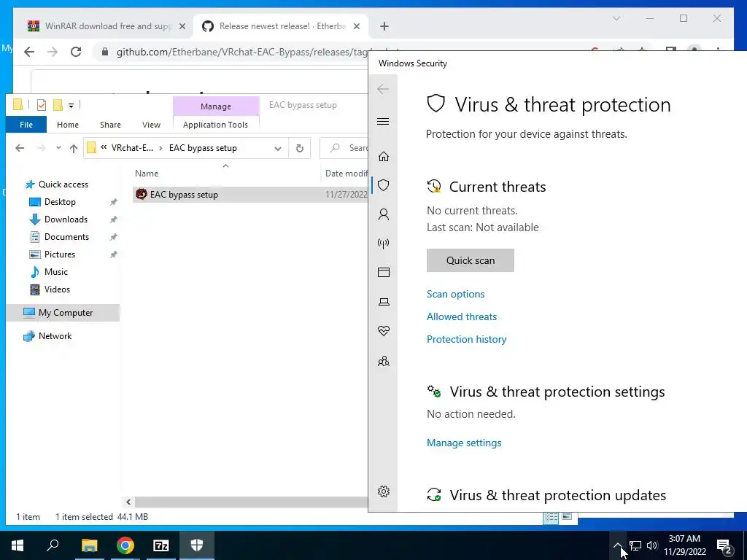Open Downloads in navigation pane
Screen dimensions: 747x560
(66, 219)
